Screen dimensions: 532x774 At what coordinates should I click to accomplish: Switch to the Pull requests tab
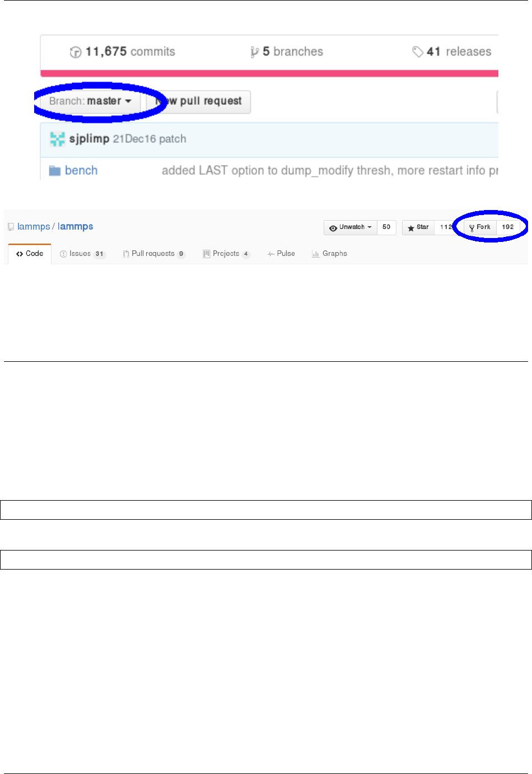pyautogui.click(x=154, y=254)
